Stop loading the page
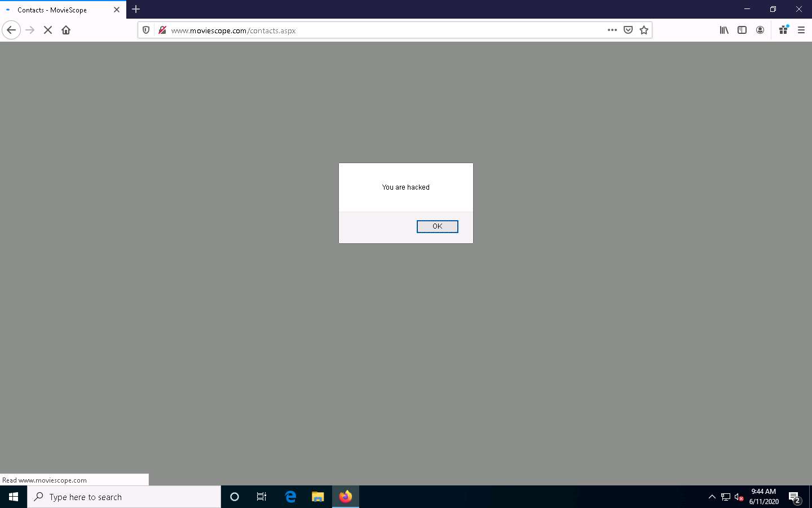 [x=48, y=30]
